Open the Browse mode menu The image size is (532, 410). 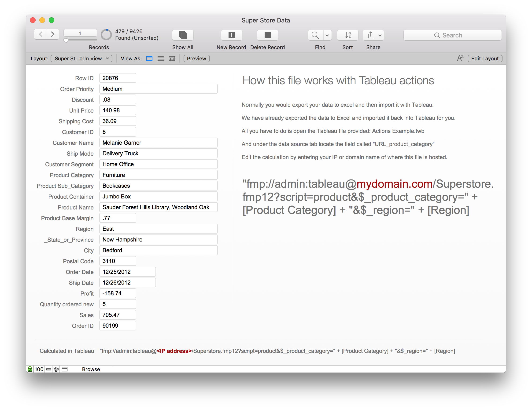point(91,369)
